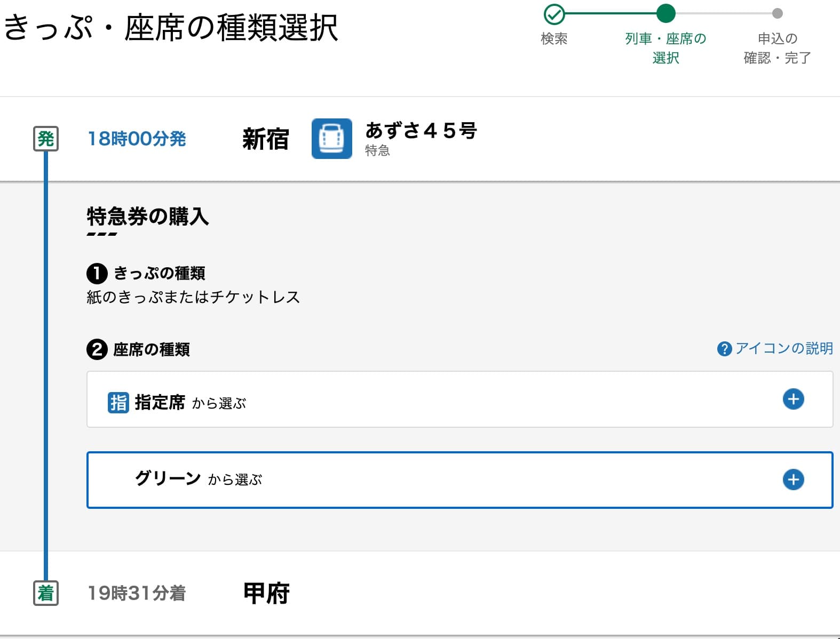Select 指定席 から選ぶ row
The height and width of the screenshot is (639, 840).
(459, 400)
